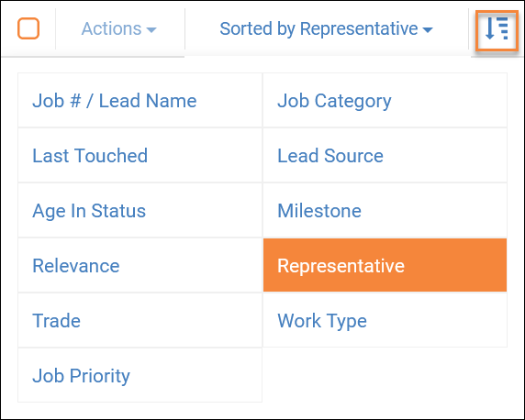Open the Actions dropdown
The height and width of the screenshot is (420, 525).
pos(119,29)
